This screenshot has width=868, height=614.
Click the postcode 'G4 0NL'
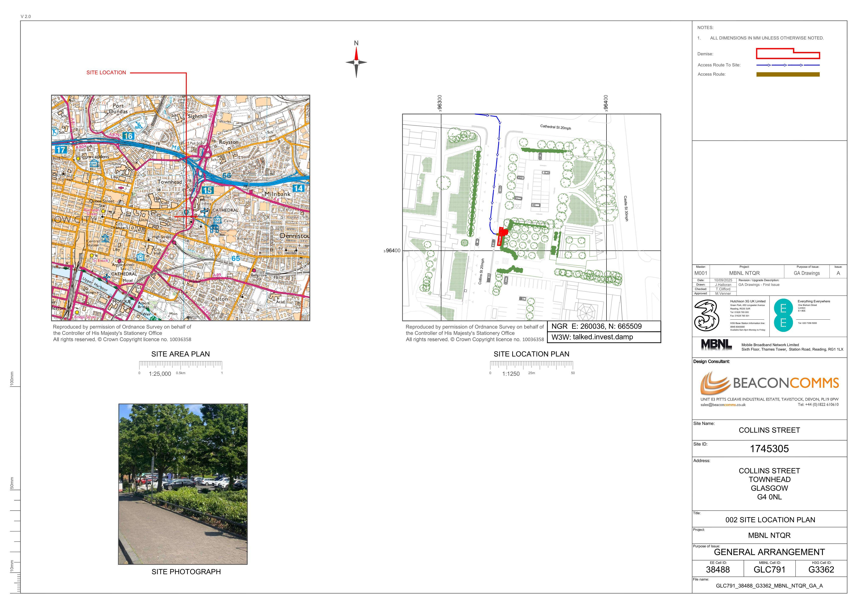(x=769, y=497)
